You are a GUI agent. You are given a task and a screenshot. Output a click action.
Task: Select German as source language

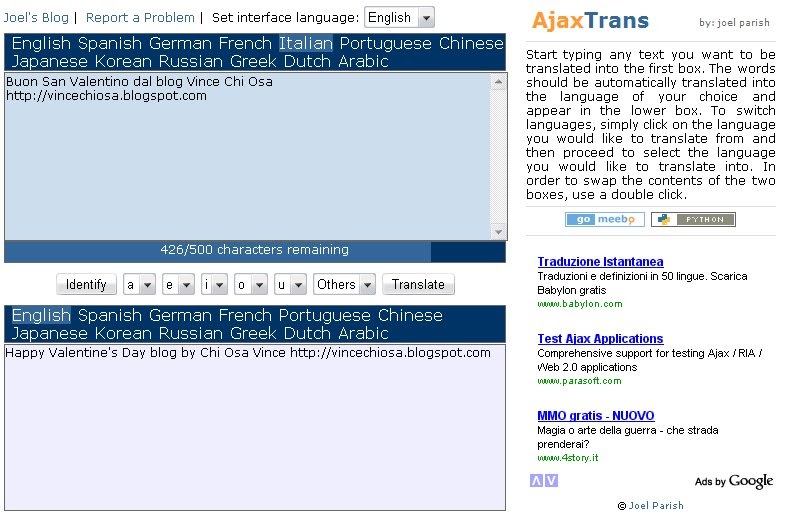(181, 44)
